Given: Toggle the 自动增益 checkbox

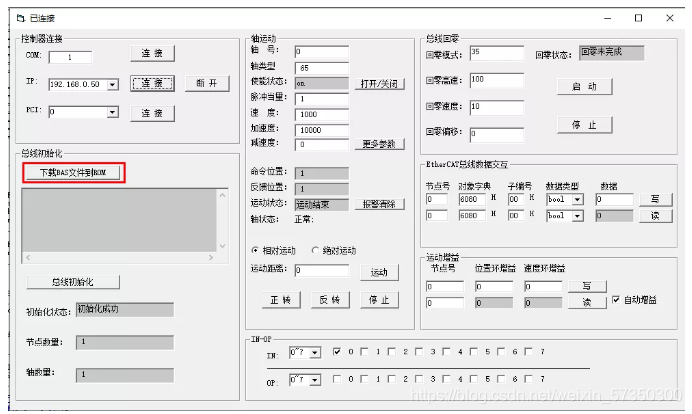Looking at the screenshot, I should pyautogui.click(x=616, y=300).
